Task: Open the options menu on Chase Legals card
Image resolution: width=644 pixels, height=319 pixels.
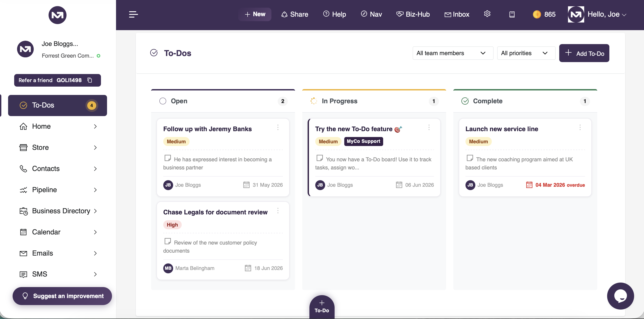Action: click(x=278, y=211)
